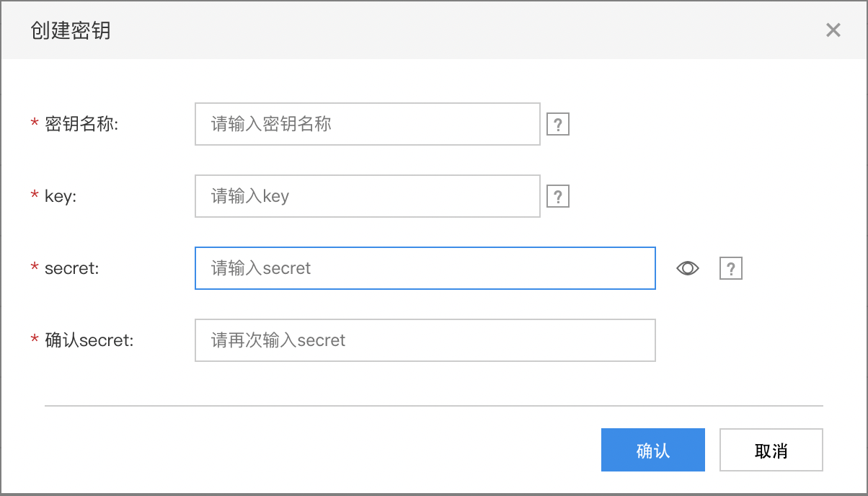Screen dimensions: 868x496
Task: Click the 创建密钥 dialog title
Action: pos(71,30)
